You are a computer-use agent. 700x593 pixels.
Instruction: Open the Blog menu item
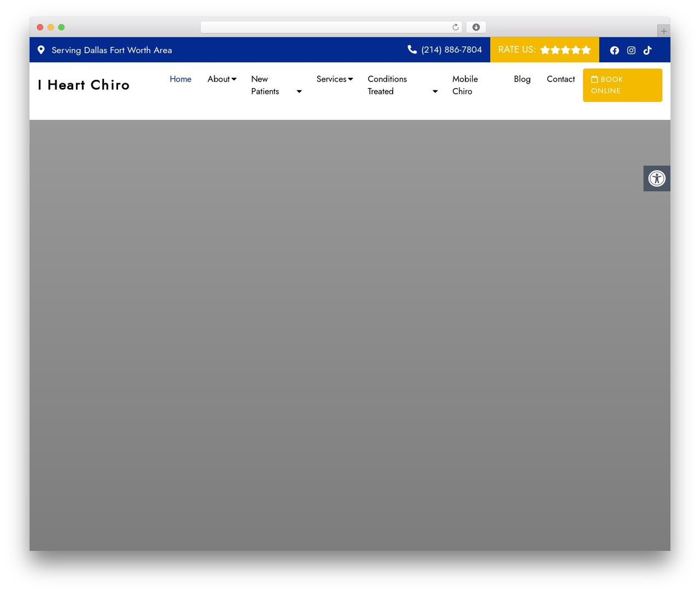pos(522,79)
